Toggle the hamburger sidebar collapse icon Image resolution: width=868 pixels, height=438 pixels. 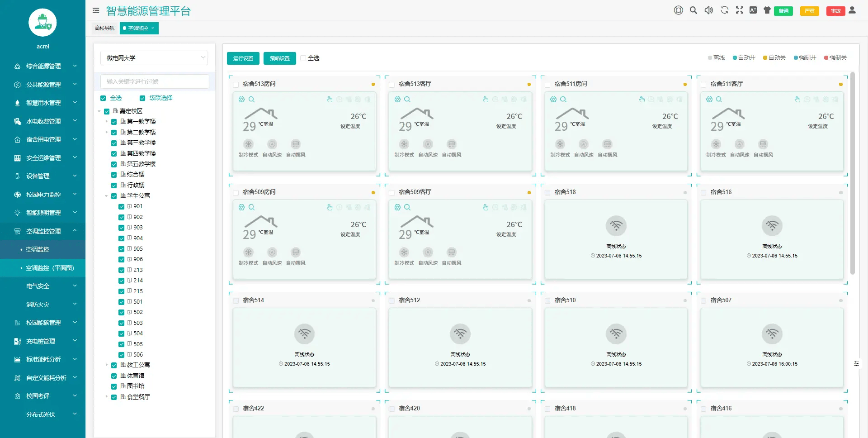click(x=96, y=10)
